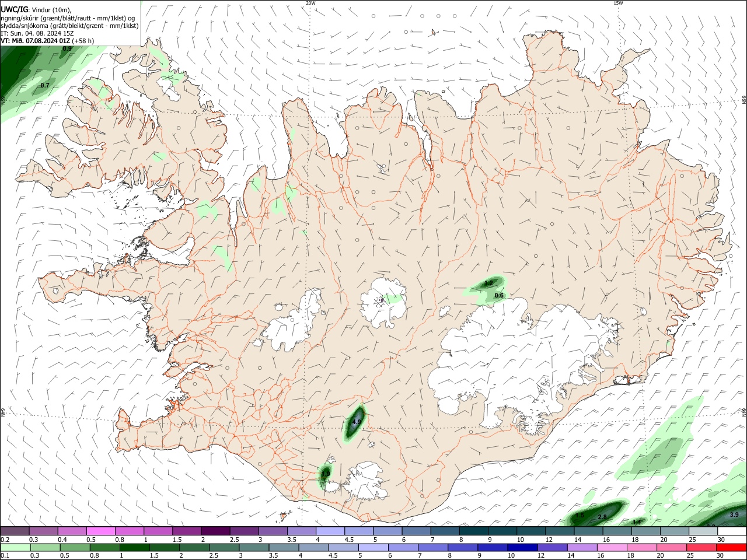Viewport: 747px width, 560px height.
Task: Click the '2.5' label in lower legend row
Action: pyautogui.click(x=214, y=555)
